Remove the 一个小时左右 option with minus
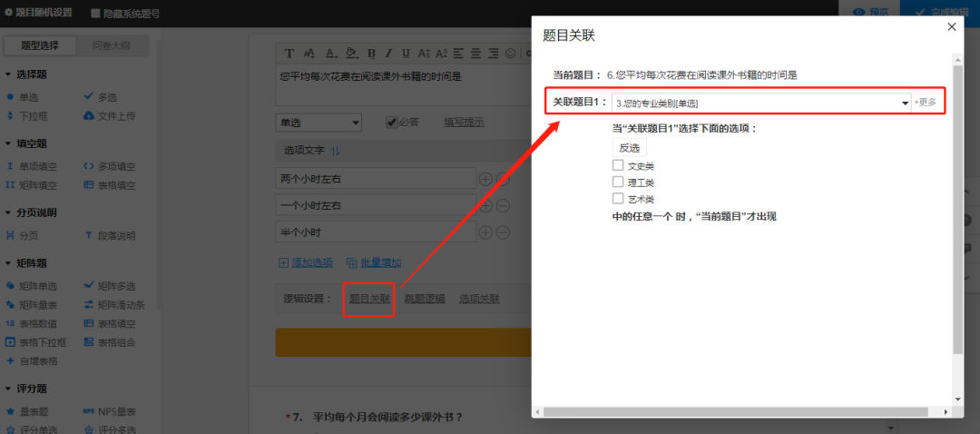The width and height of the screenshot is (980, 434). (503, 206)
